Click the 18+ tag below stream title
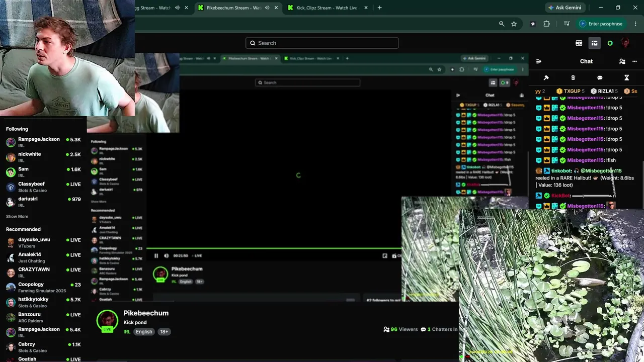Viewport: 644px width, 362px height. click(x=164, y=332)
